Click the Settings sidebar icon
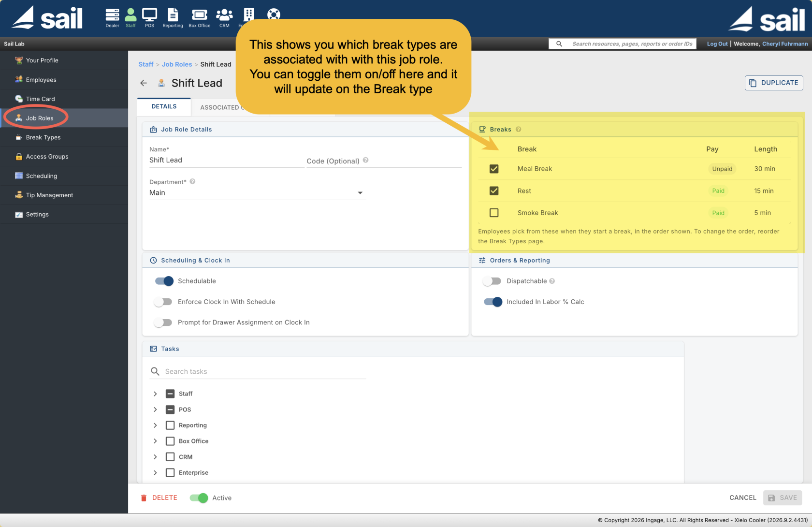This screenshot has width=812, height=527. coord(19,214)
